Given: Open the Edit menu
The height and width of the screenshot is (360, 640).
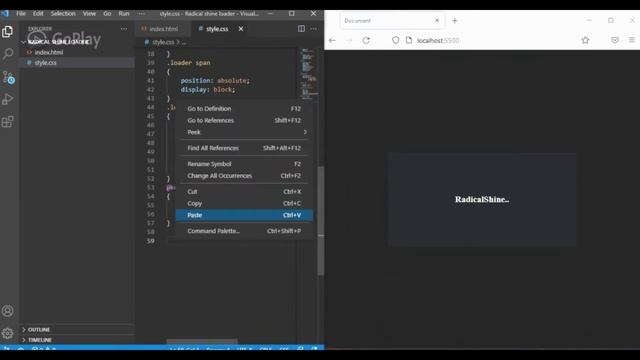Looking at the screenshot, I should point(38,13).
